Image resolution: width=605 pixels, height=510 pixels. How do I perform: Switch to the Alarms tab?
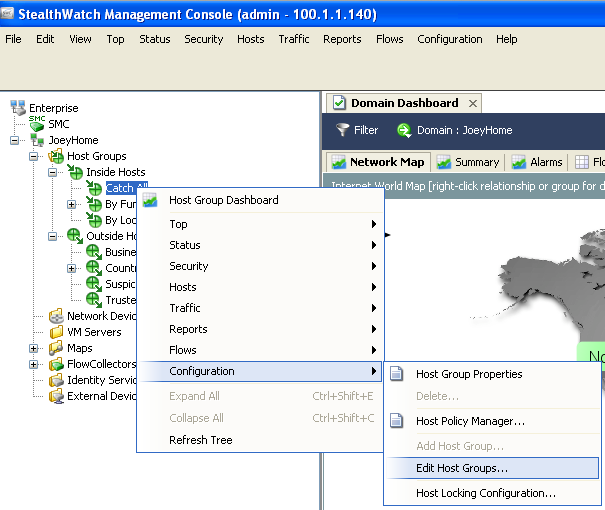pyautogui.click(x=537, y=162)
